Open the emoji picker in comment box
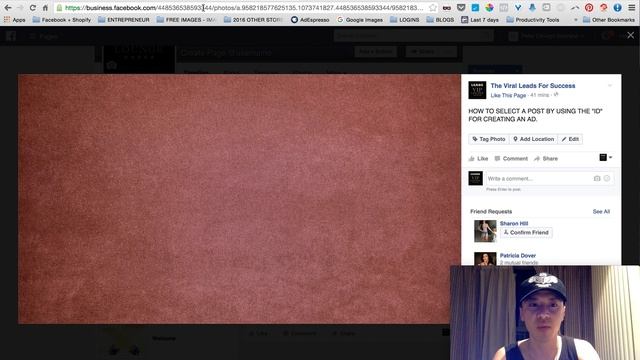The height and width of the screenshot is (360, 640). (x=607, y=178)
